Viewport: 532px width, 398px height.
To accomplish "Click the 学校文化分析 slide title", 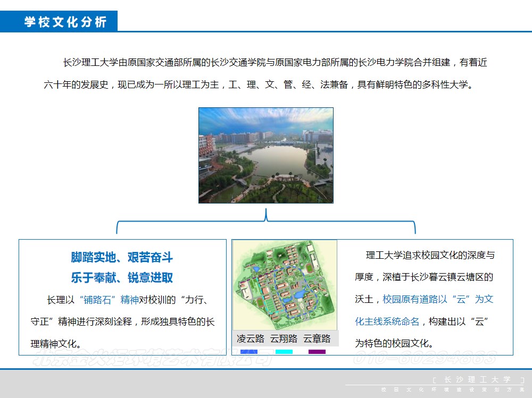I will pyautogui.click(x=65, y=22).
